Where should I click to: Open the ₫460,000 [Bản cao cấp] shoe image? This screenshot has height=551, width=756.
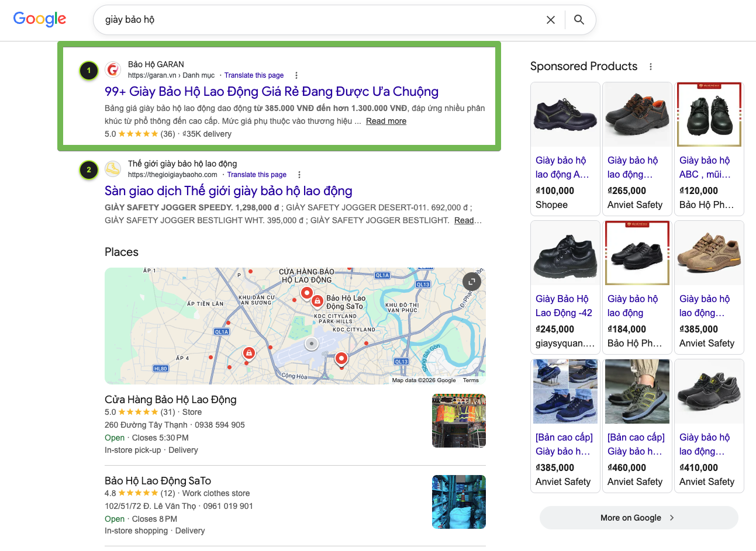[x=637, y=391]
